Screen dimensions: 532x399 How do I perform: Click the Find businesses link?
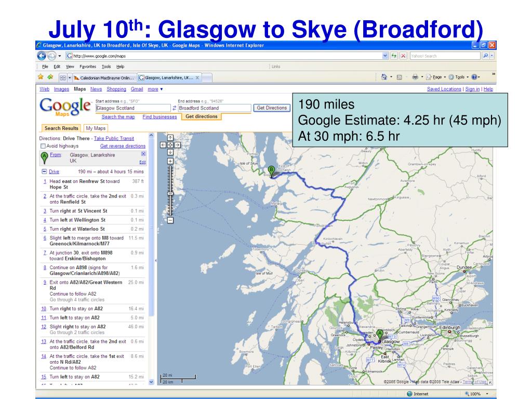[x=159, y=117]
